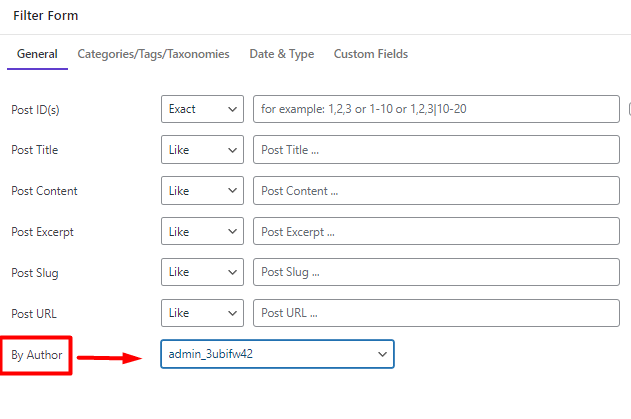Expand the Exact dropdown for Post ID(s)
The image size is (631, 419).
coord(202,109)
